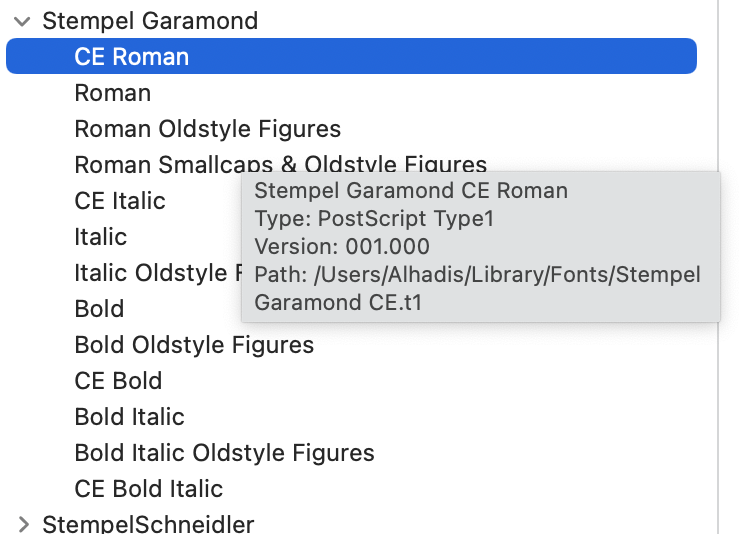
Task: Select the plain Bold Italic style
Action: click(129, 417)
